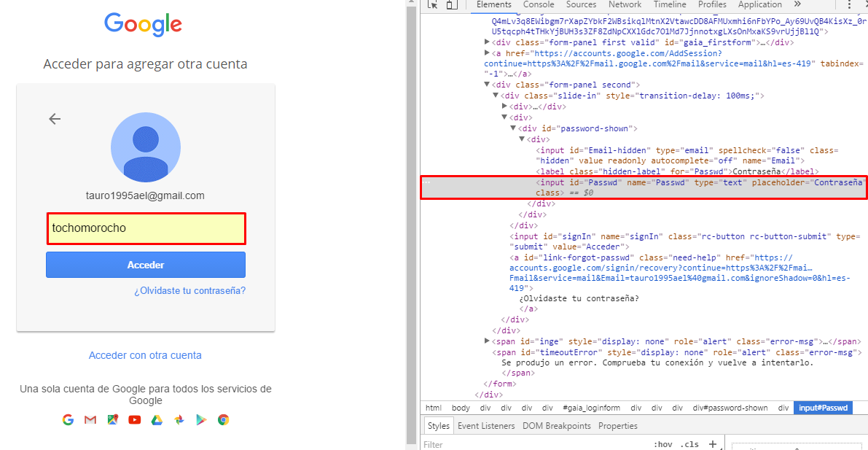This screenshot has width=868, height=450.
Task: Switch to the Network tab
Action: click(x=625, y=4)
